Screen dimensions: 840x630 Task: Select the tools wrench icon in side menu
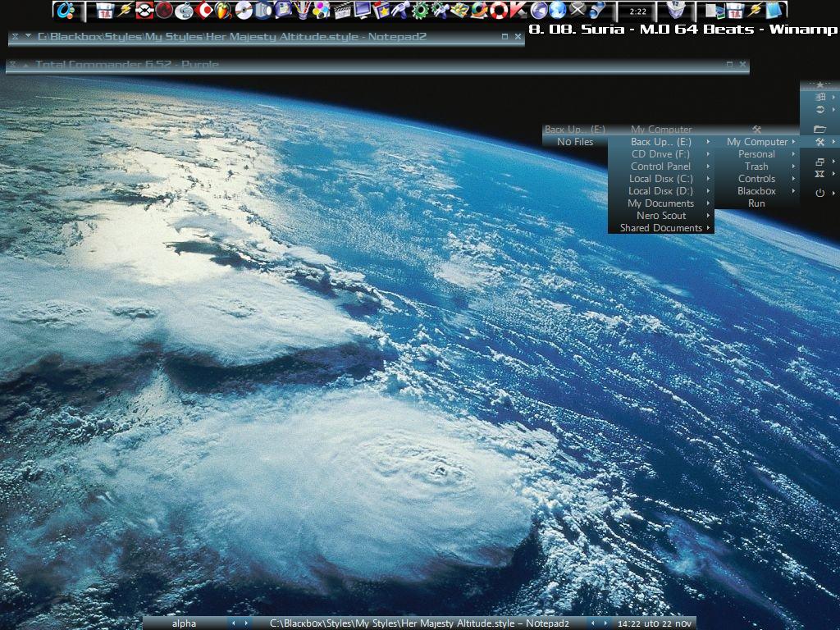click(819, 142)
